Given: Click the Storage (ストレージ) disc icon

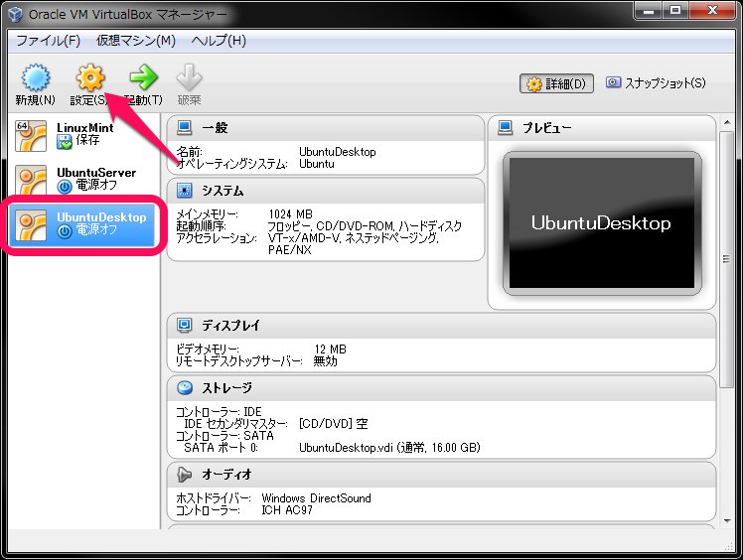Looking at the screenshot, I should pos(185,387).
